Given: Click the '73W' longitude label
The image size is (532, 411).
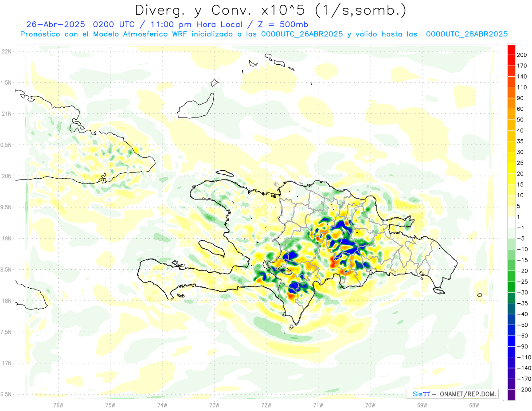Looking at the screenshot, I should point(214,405).
